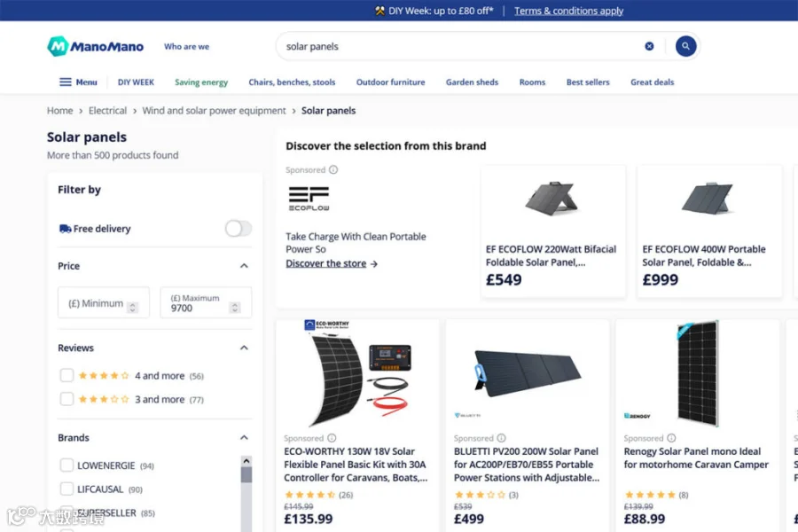Viewport: 798px width, 532px height.
Task: Click the info icon beside Sponsored on BLUETTI product
Action: [x=501, y=438]
